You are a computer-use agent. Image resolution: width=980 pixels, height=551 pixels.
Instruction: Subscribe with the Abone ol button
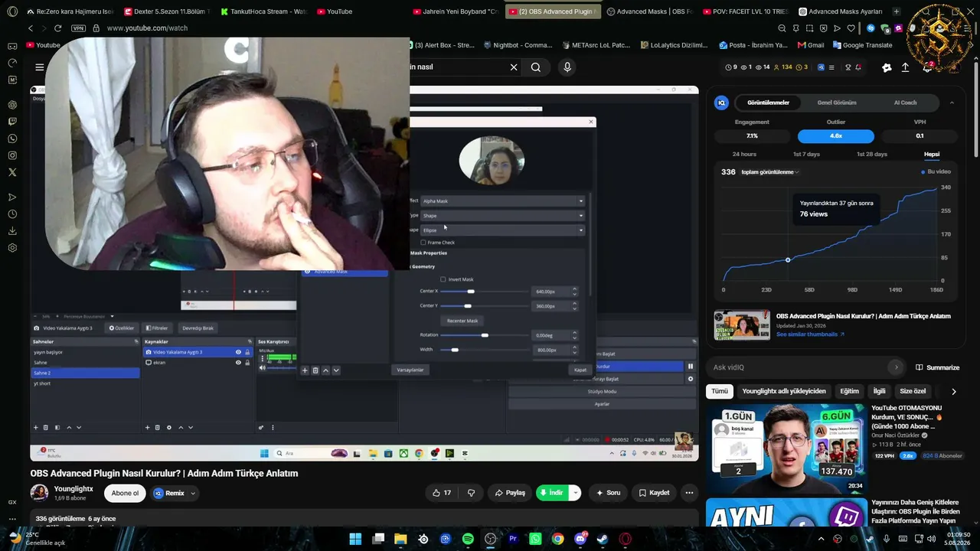(125, 493)
